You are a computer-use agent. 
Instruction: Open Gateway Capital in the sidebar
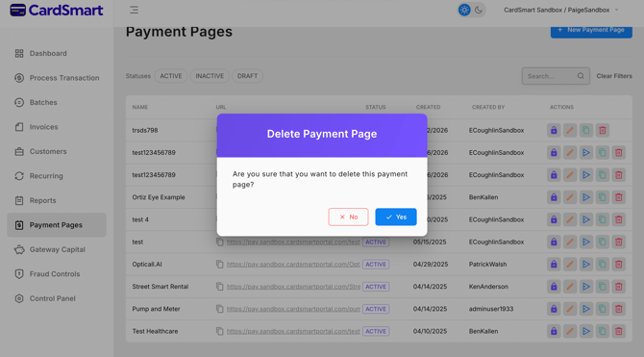click(x=57, y=249)
